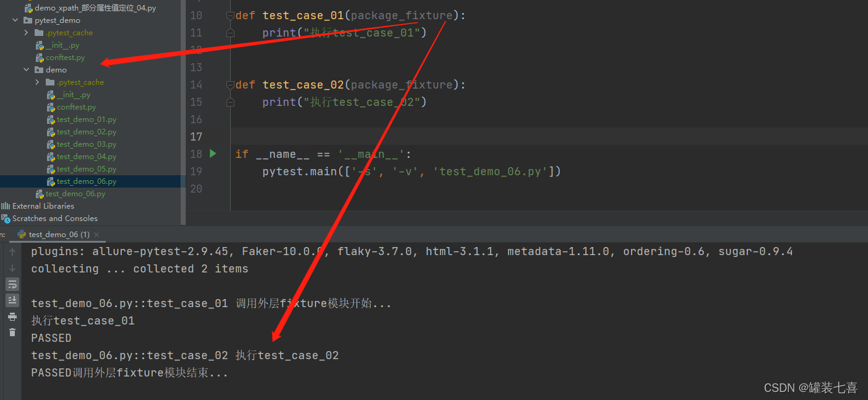
Task: Open test_demo_02.py in project tree
Action: [81, 132]
